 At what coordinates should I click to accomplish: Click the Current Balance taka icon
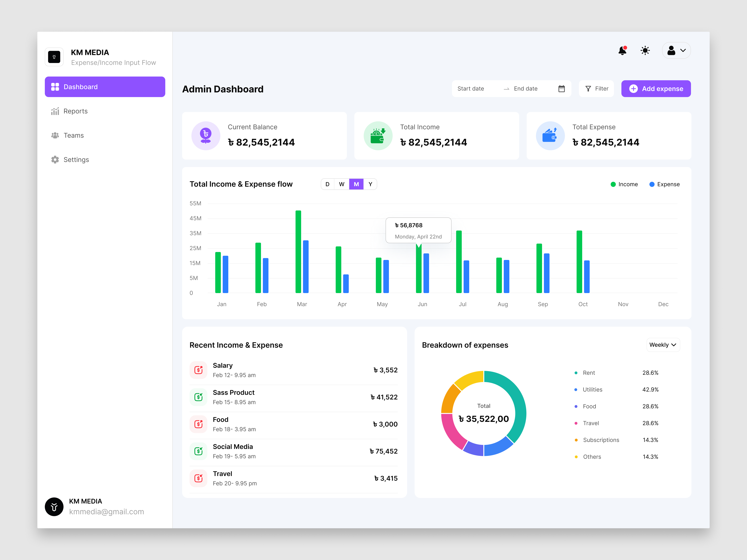206,136
